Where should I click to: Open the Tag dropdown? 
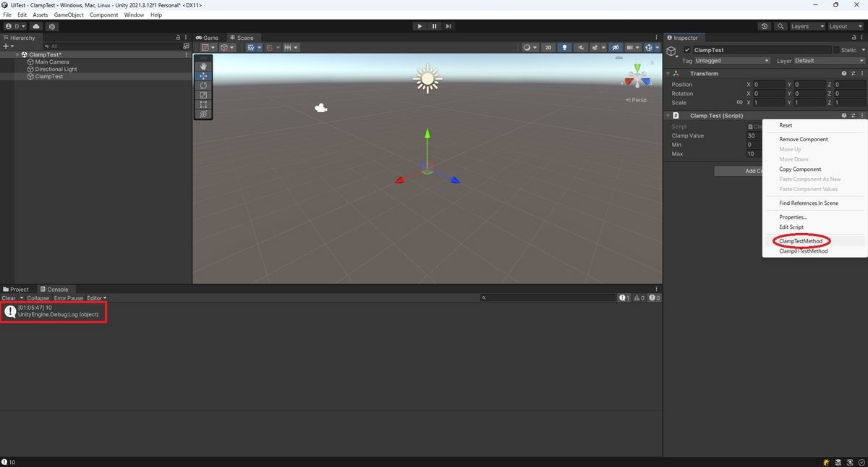[723, 61]
